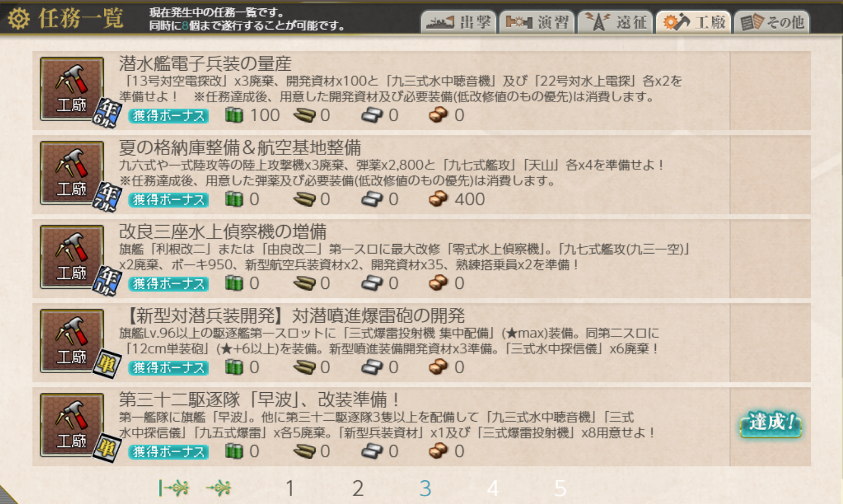Select the 工廠 quest tab

tap(693, 22)
